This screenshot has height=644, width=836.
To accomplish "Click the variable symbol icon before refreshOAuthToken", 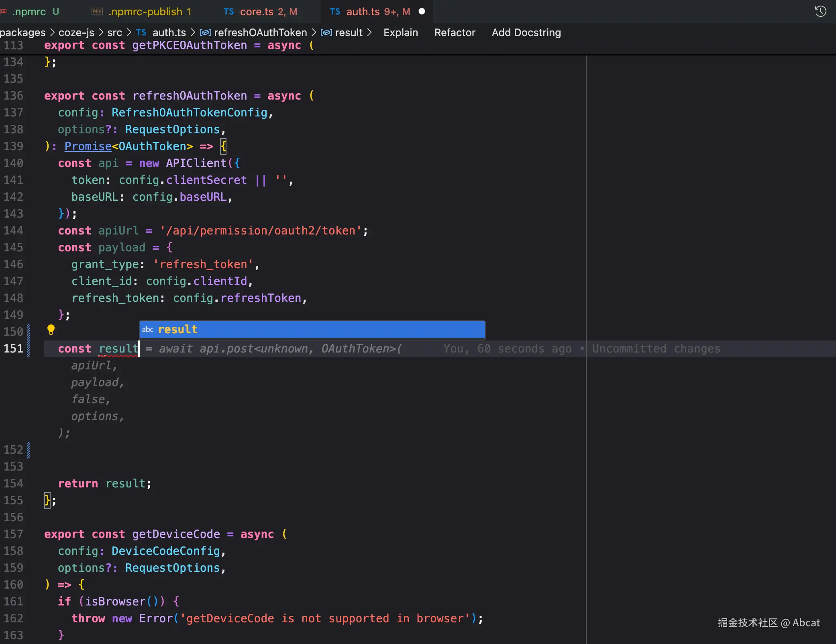I will (x=205, y=33).
